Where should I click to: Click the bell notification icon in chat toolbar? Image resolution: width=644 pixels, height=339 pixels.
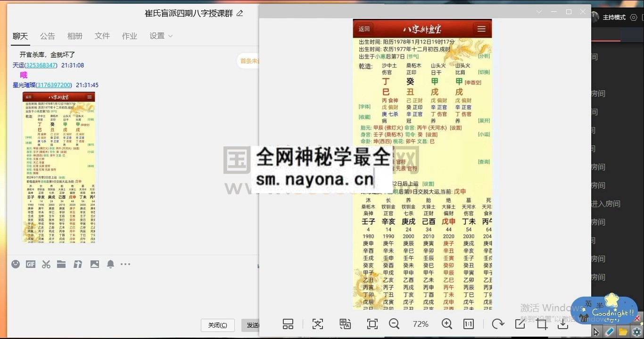[110, 264]
